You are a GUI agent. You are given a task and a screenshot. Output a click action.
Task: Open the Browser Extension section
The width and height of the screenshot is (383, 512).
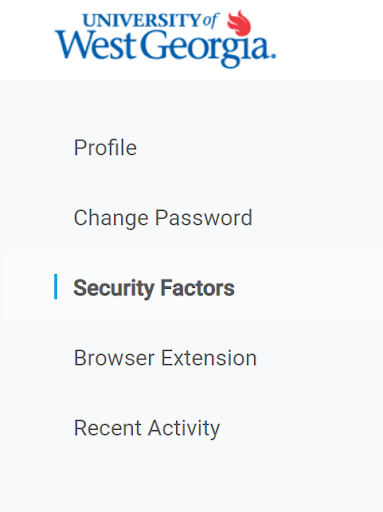point(165,358)
